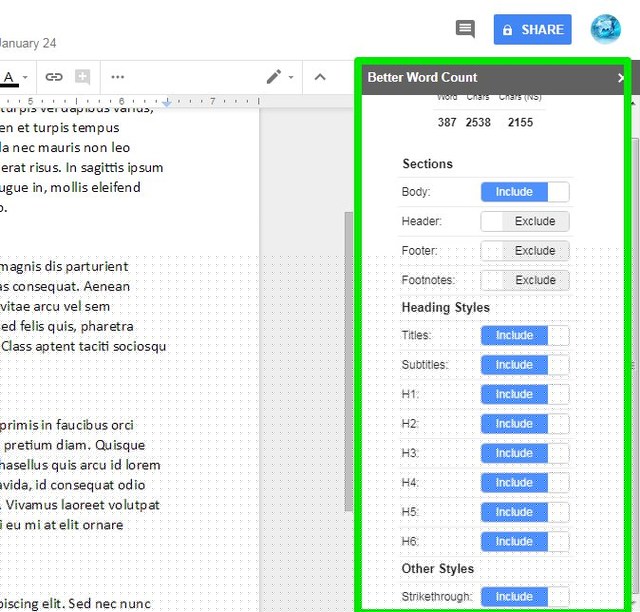The height and width of the screenshot is (612, 640).
Task: Click the text 'la nec mauris non leo'
Action: pyautogui.click(x=65, y=147)
